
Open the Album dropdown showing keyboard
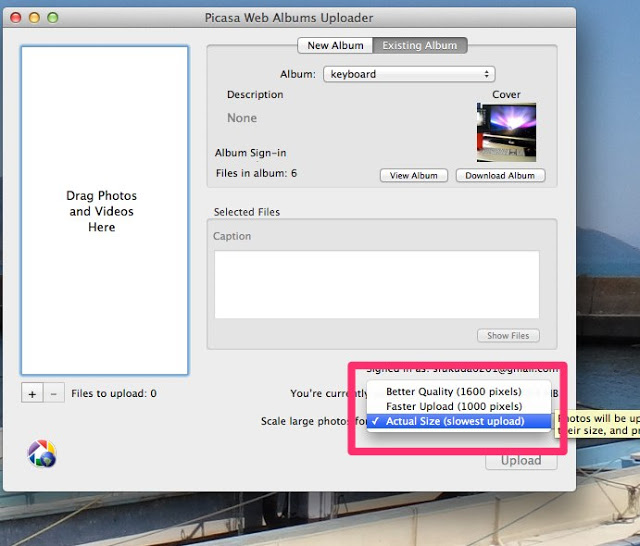[409, 74]
